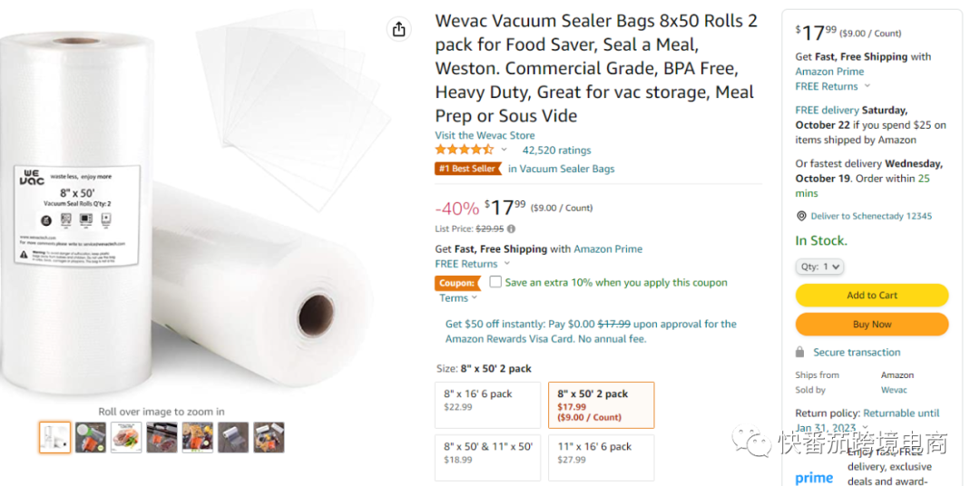Click the #1 Best Seller badge

pyautogui.click(x=468, y=169)
